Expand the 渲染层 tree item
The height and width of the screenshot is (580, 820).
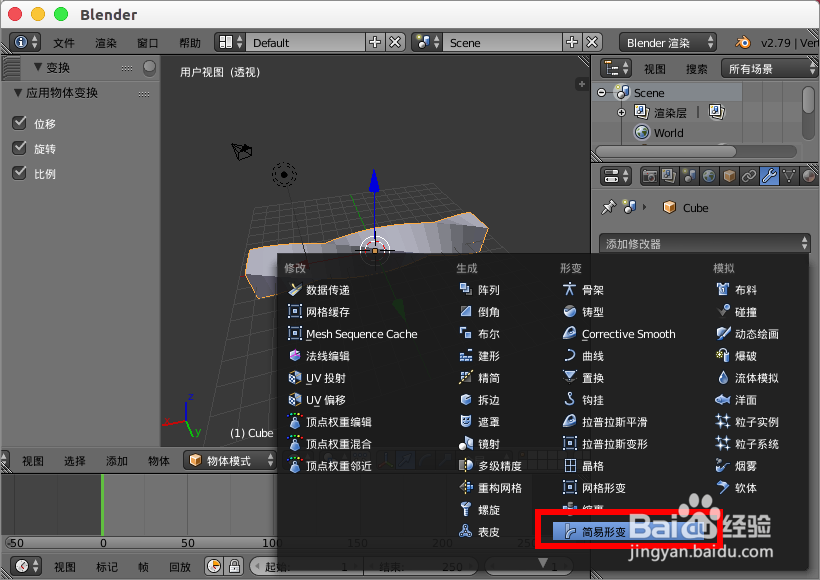point(621,112)
